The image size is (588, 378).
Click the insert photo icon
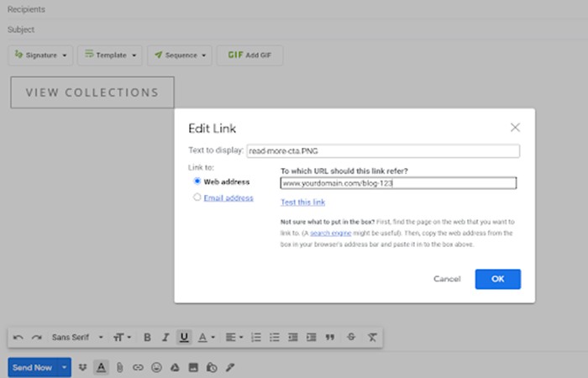(193, 367)
